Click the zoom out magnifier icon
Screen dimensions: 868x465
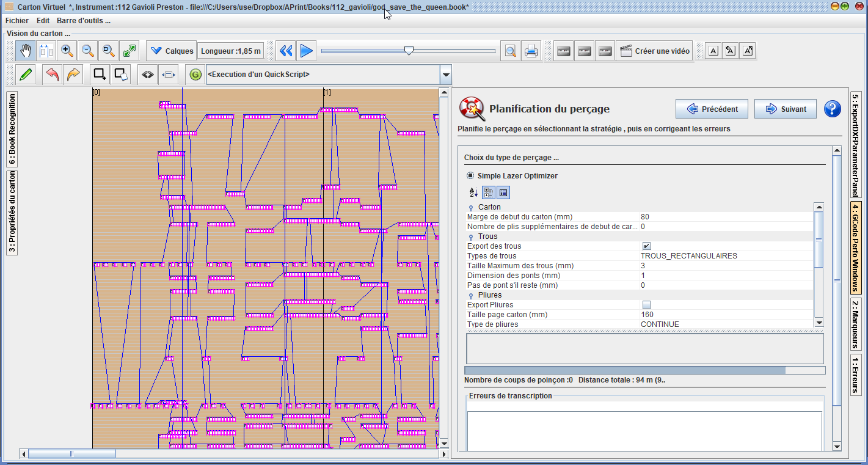pos(88,51)
